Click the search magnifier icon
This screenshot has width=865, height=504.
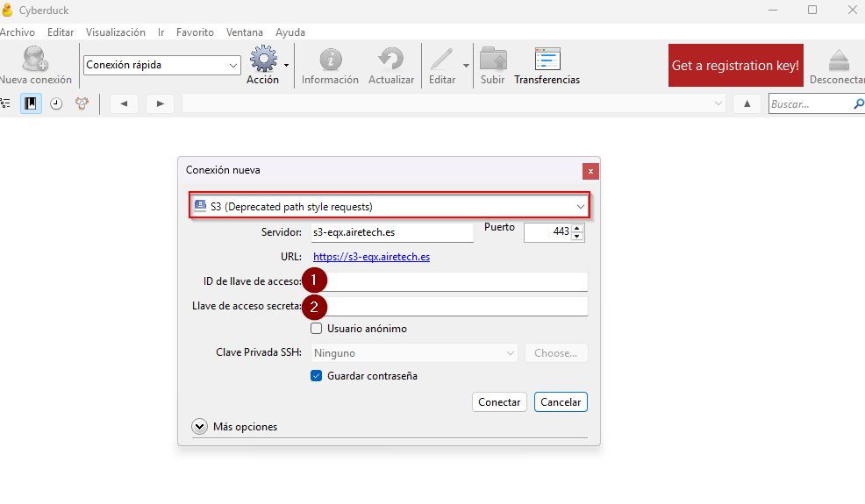click(x=858, y=103)
